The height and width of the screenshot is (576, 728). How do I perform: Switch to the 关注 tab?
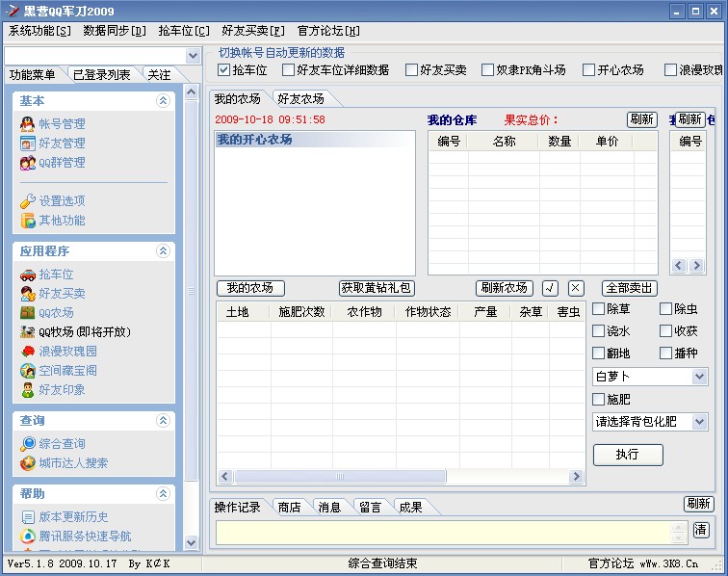(x=159, y=75)
